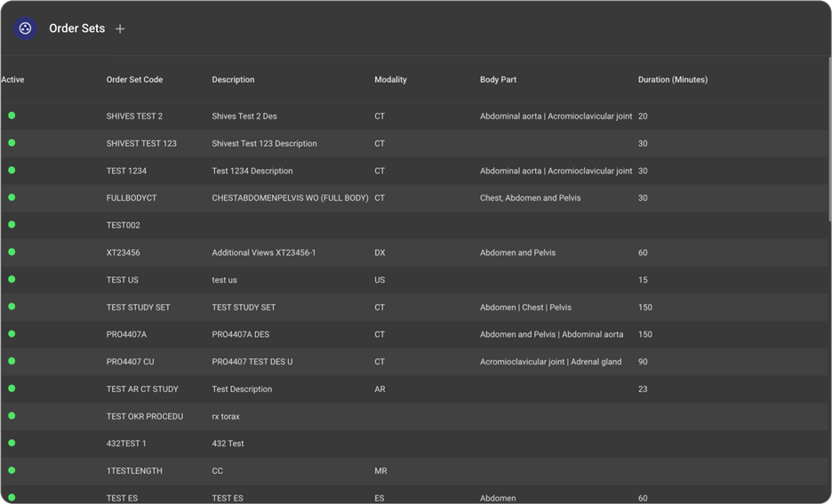Click green status indicator for TEST002
Image resolution: width=832 pixels, height=504 pixels.
coord(12,225)
